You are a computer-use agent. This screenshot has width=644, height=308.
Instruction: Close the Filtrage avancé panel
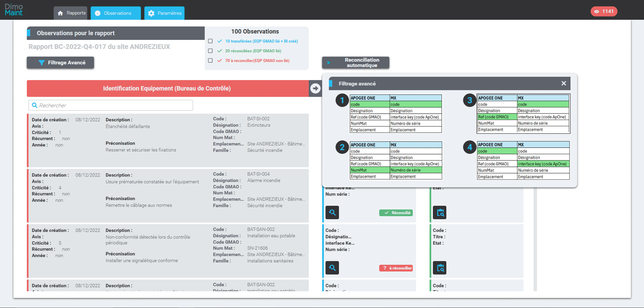[564, 84]
